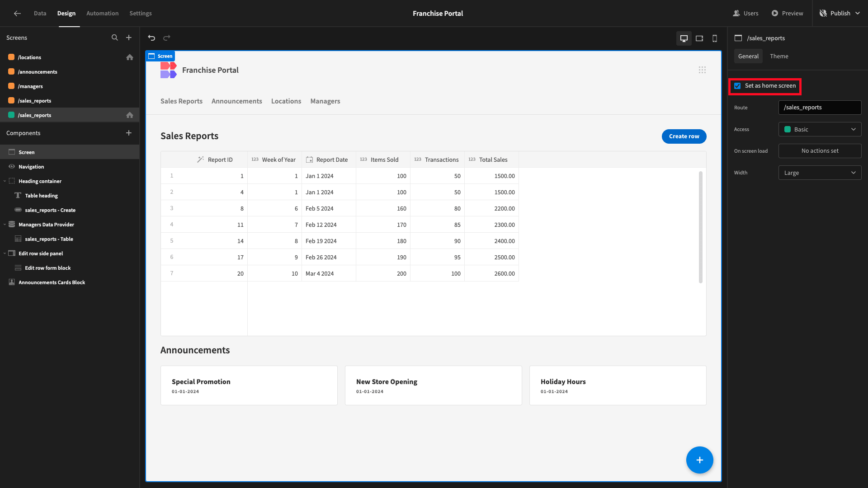Switch to desktop preview icon
The image size is (868, 488).
[684, 38]
